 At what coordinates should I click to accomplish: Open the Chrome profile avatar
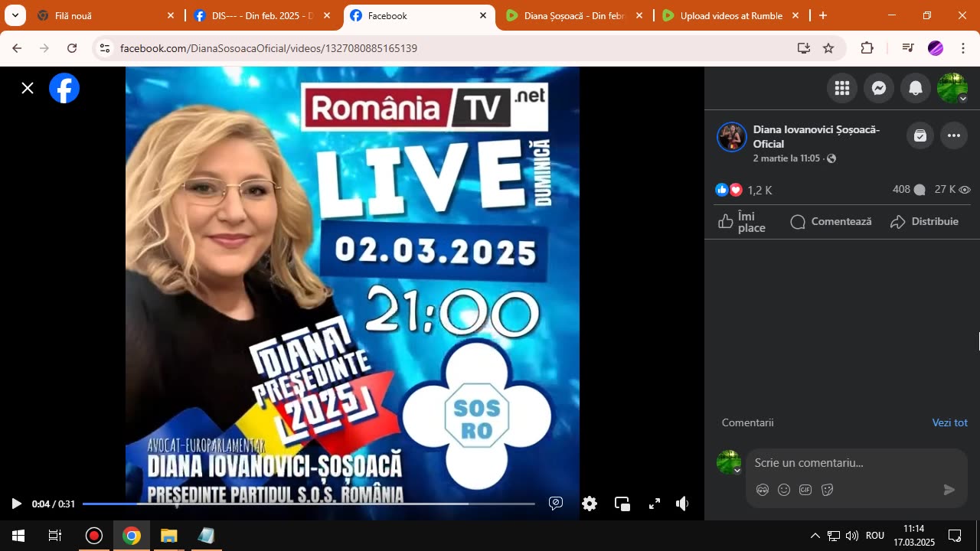point(936,48)
